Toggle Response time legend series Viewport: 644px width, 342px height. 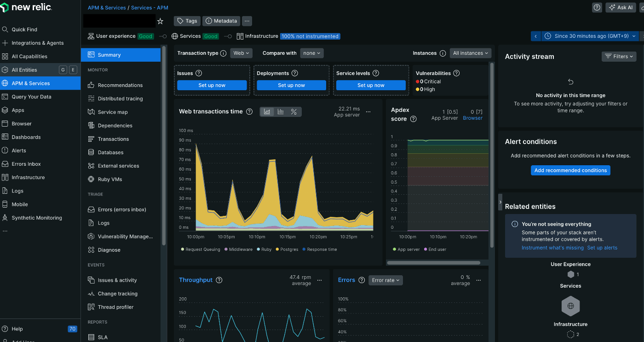click(320, 249)
